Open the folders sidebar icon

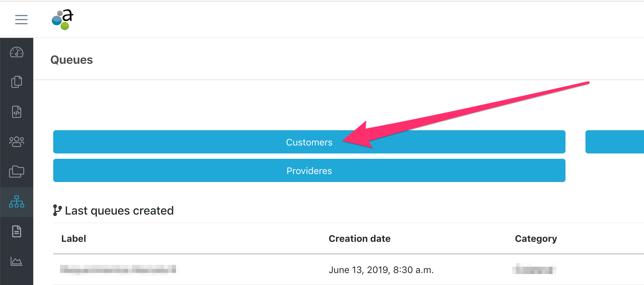(x=17, y=172)
